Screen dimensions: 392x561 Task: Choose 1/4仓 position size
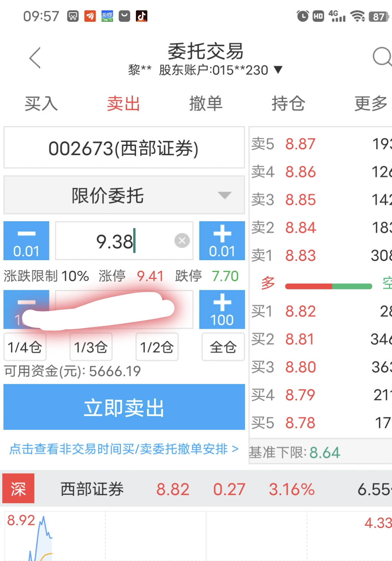pos(25,347)
